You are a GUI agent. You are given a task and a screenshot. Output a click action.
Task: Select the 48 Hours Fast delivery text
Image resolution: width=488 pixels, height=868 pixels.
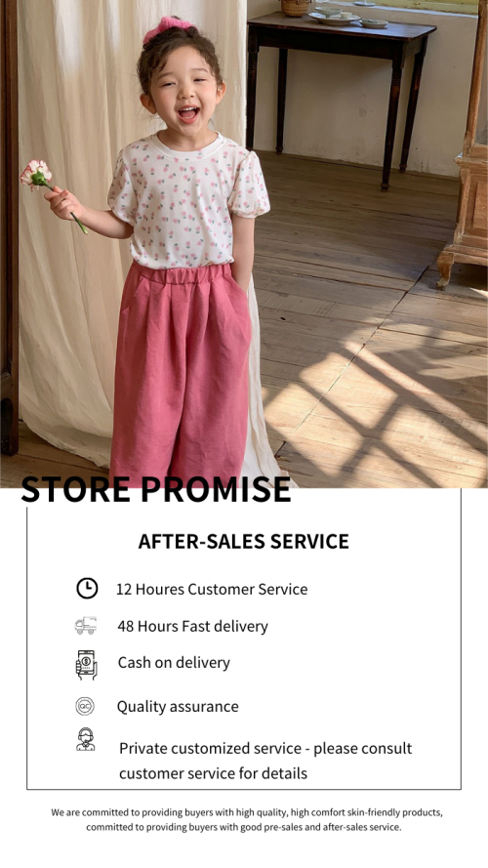(192, 626)
